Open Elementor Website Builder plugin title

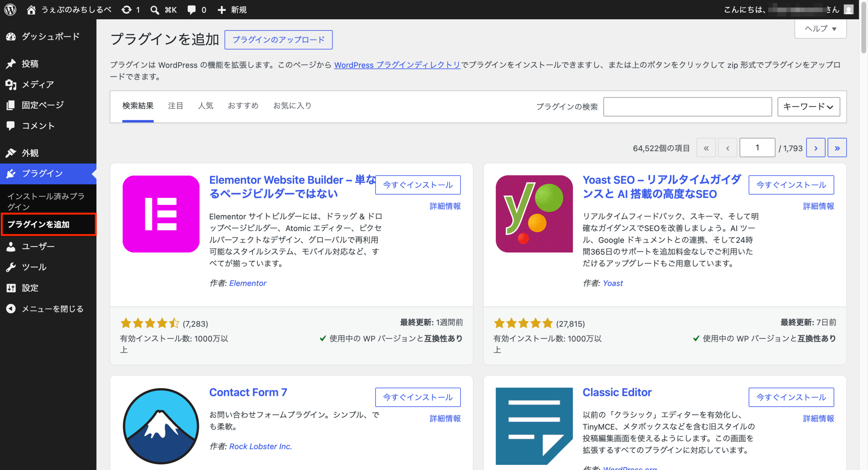tap(292, 187)
